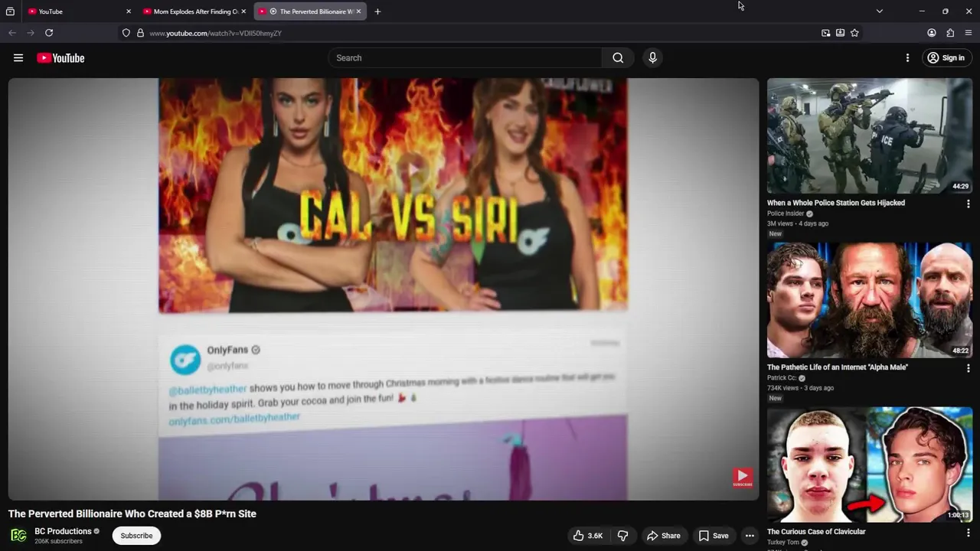The height and width of the screenshot is (551, 980).
Task: Share the video via Share button
Action: point(663,536)
